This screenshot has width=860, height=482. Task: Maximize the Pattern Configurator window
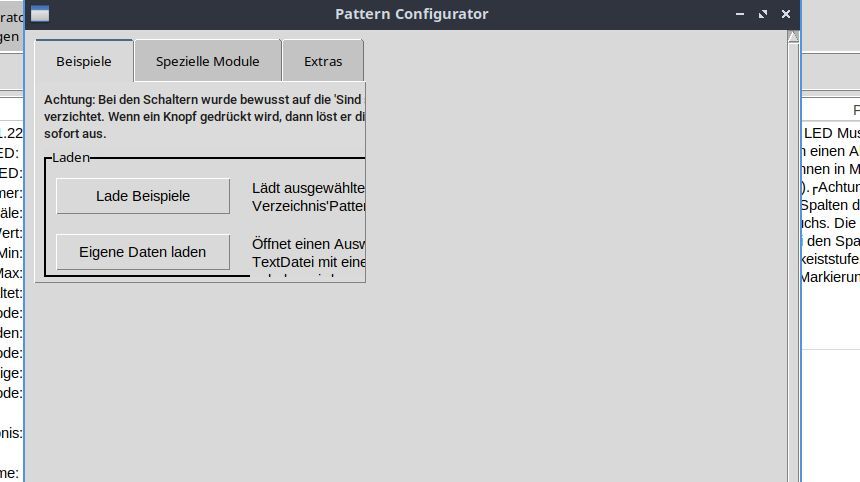763,14
